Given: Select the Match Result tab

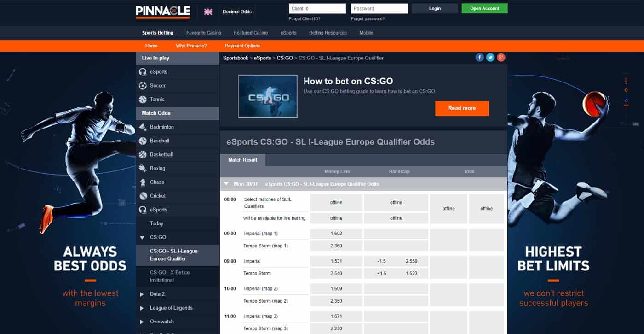Looking at the screenshot, I should tap(243, 160).
